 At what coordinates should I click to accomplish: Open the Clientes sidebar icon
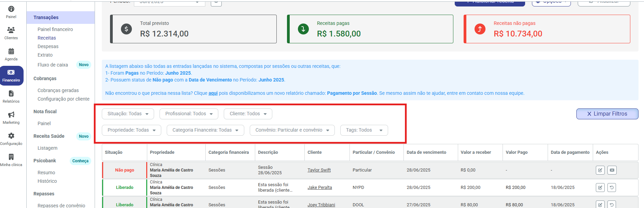[x=11, y=30]
